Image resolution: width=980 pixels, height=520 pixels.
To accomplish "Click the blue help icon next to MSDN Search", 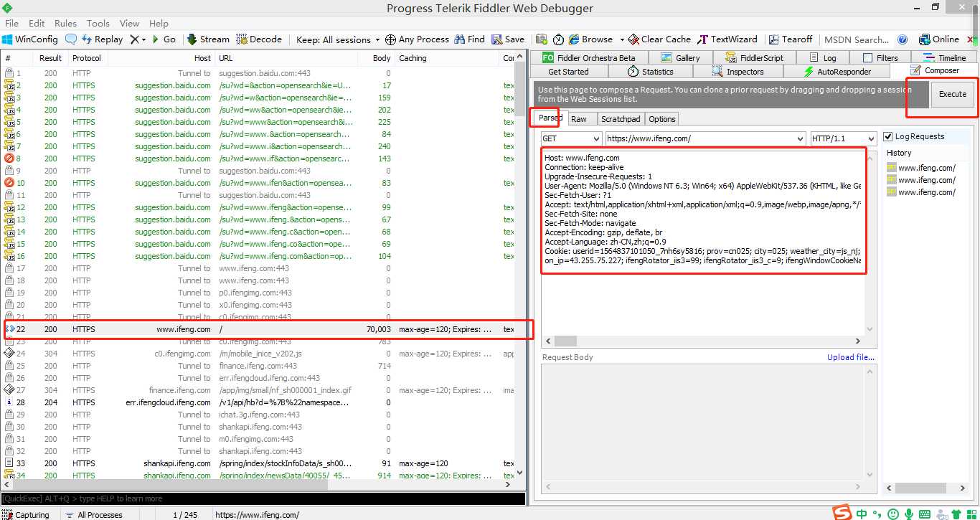I will point(903,39).
